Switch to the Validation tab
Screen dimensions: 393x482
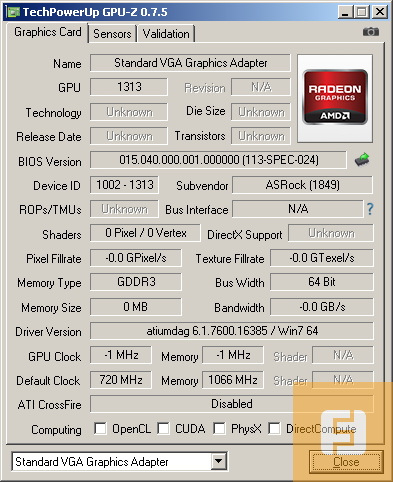click(166, 34)
